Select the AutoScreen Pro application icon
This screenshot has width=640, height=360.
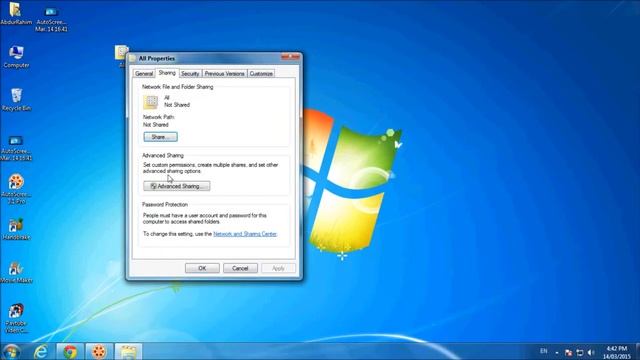click(x=16, y=189)
